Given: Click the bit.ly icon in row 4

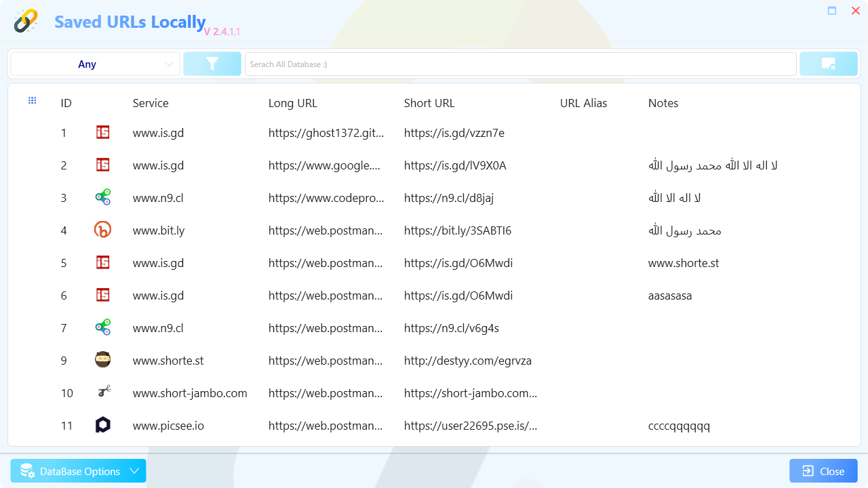Looking at the screenshot, I should pyautogui.click(x=102, y=230).
